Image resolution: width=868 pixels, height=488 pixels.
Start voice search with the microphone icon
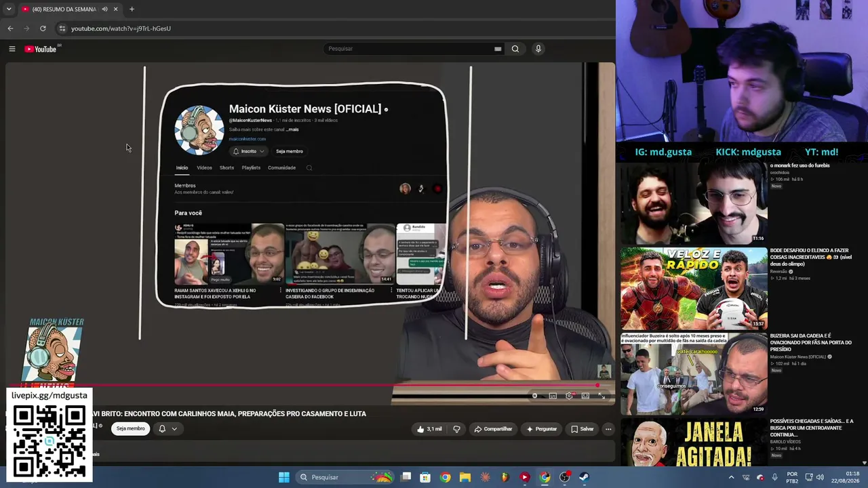click(538, 49)
